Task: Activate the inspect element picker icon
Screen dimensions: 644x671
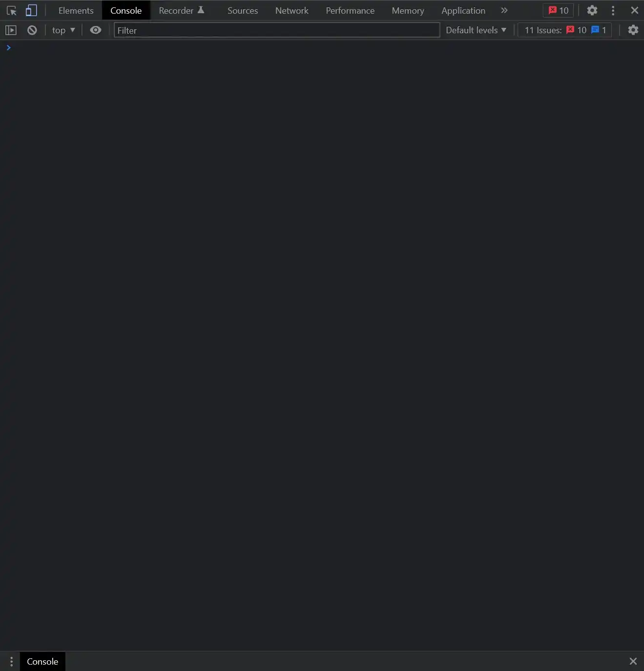Action: 11,10
